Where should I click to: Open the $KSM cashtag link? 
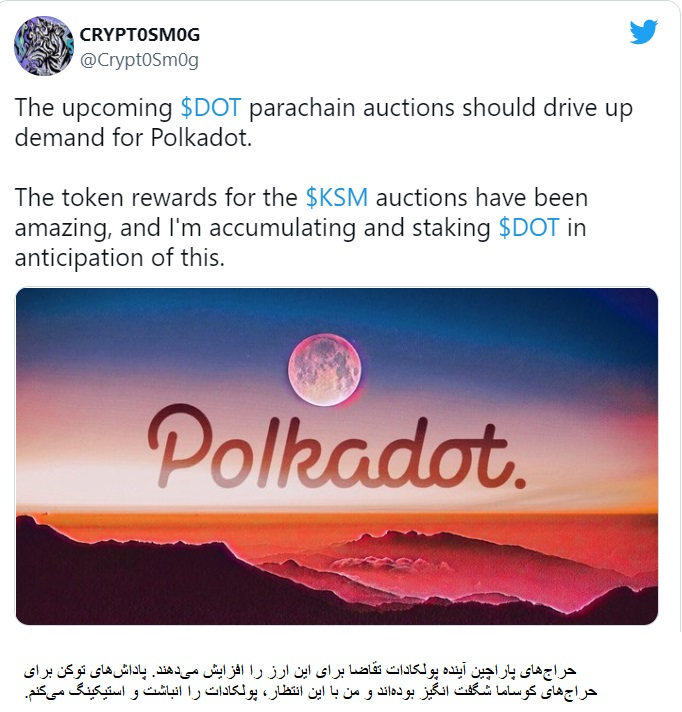click(x=336, y=198)
